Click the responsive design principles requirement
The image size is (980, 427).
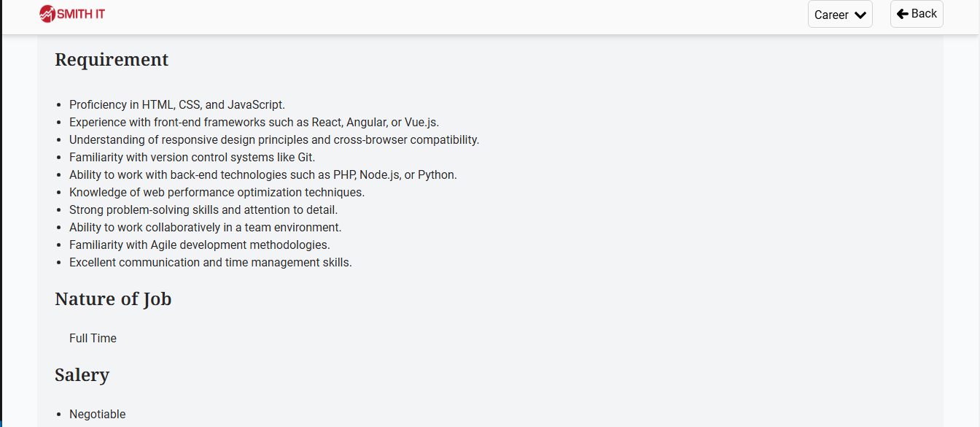point(274,139)
